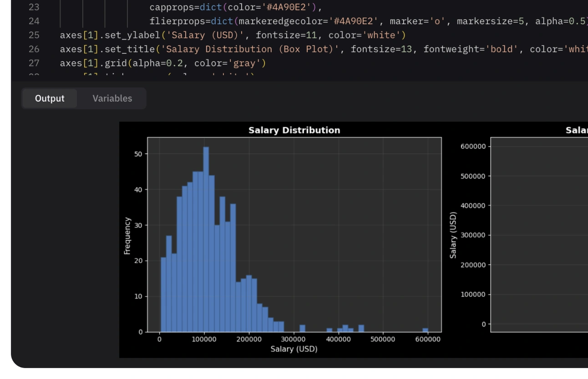Select line number 27 in the gutter
588x379 pixels.
pyautogui.click(x=34, y=63)
